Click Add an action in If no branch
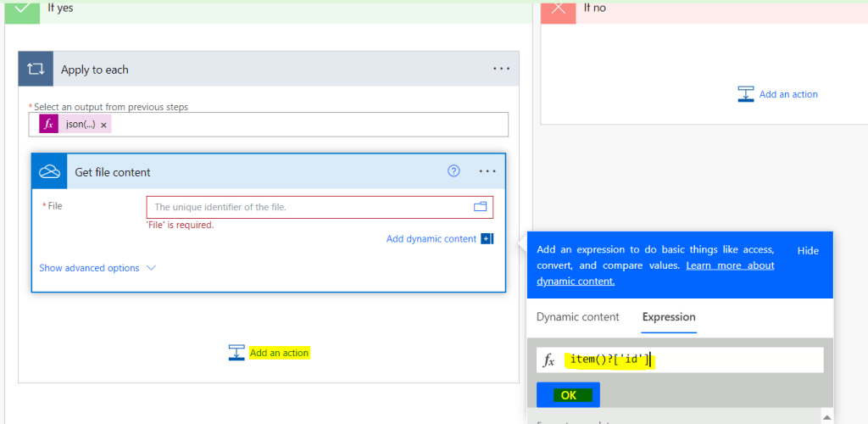Image resolution: width=868 pixels, height=424 pixels. coord(787,94)
